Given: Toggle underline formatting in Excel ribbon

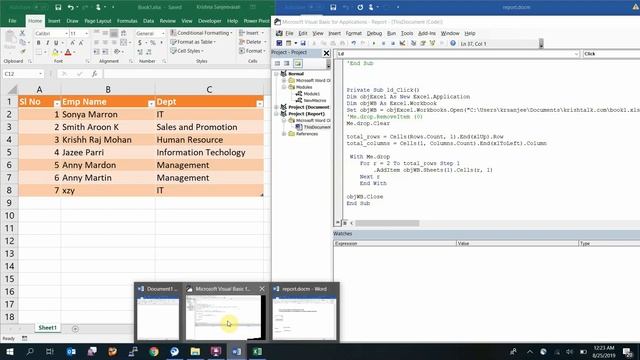Looking at the screenshot, I should [x=56, y=43].
